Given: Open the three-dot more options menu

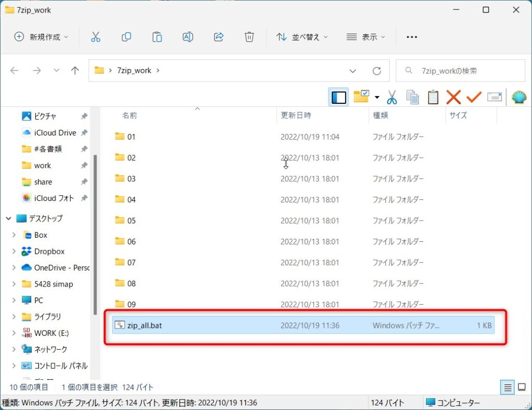Looking at the screenshot, I should pyautogui.click(x=411, y=37).
